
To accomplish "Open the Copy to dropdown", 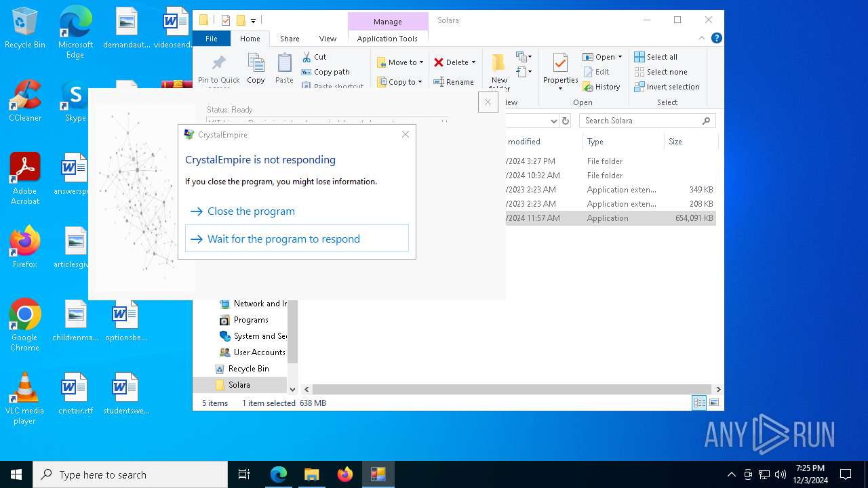I will pyautogui.click(x=399, y=82).
